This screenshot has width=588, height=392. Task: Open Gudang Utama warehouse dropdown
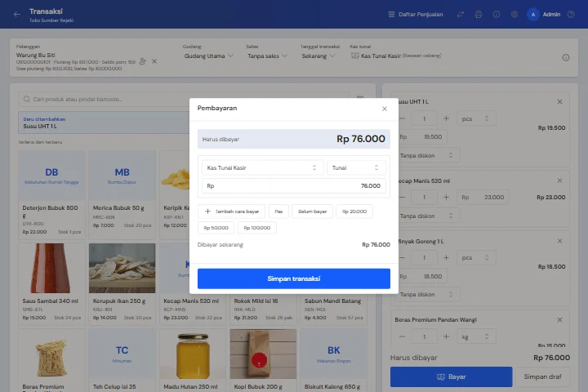coord(208,56)
